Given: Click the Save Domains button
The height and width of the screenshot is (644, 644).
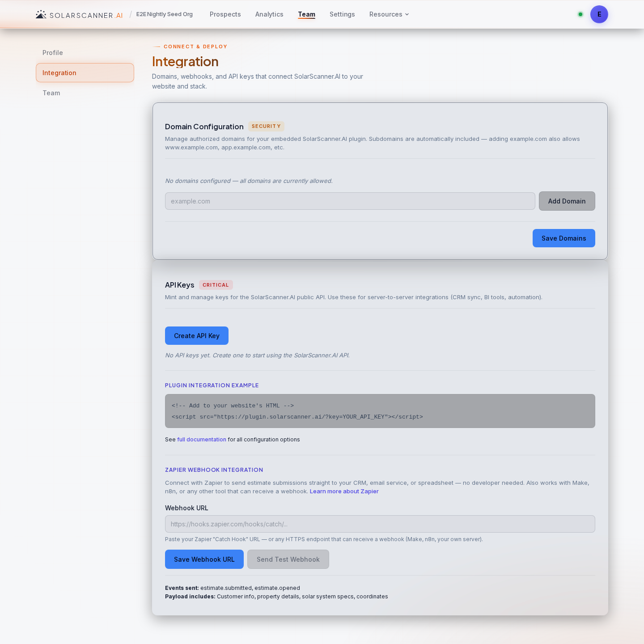Looking at the screenshot, I should 564,238.
